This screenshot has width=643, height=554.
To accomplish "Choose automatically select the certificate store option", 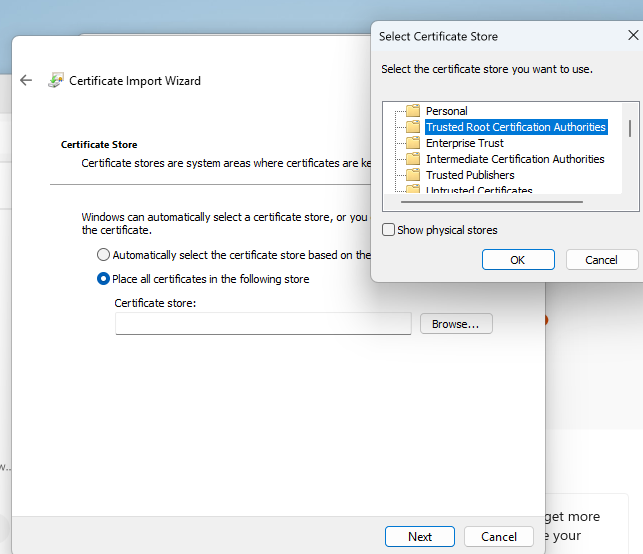I will coord(103,255).
